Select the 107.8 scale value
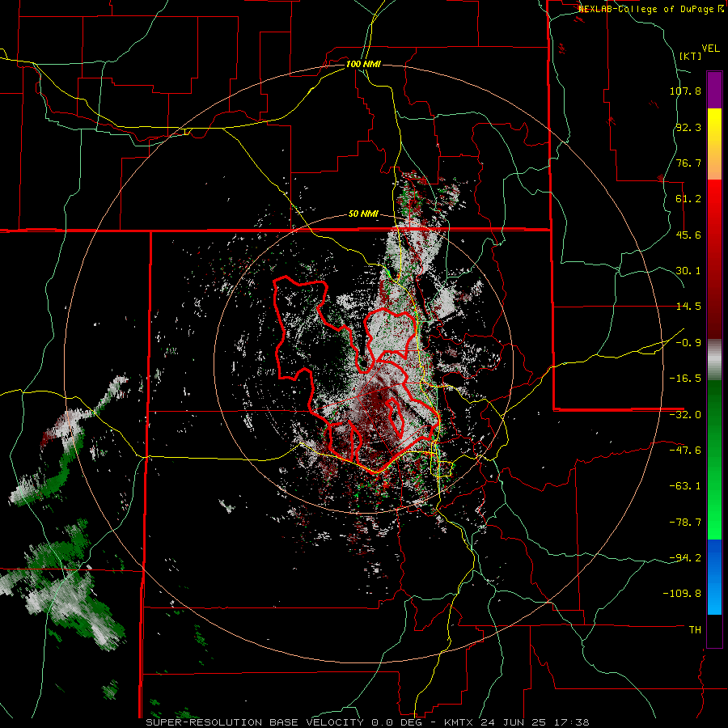The image size is (728, 728). 685,91
